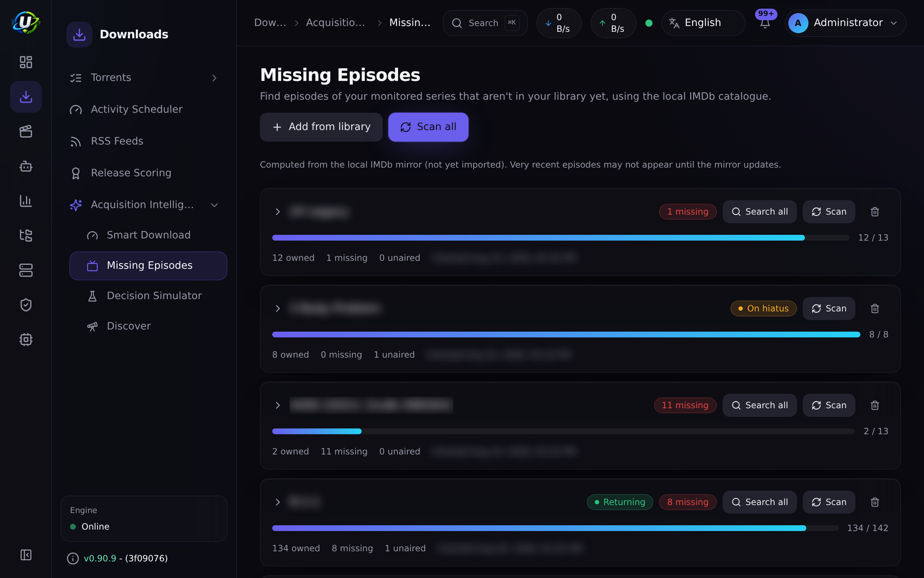Delete the On hiatus series entry
This screenshot has width=924, height=578.
click(875, 309)
